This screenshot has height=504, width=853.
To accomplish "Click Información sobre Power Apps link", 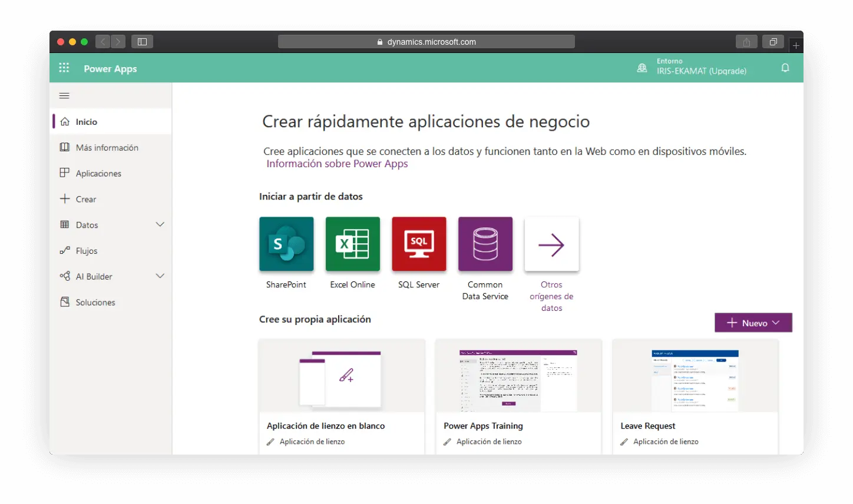I will [337, 164].
